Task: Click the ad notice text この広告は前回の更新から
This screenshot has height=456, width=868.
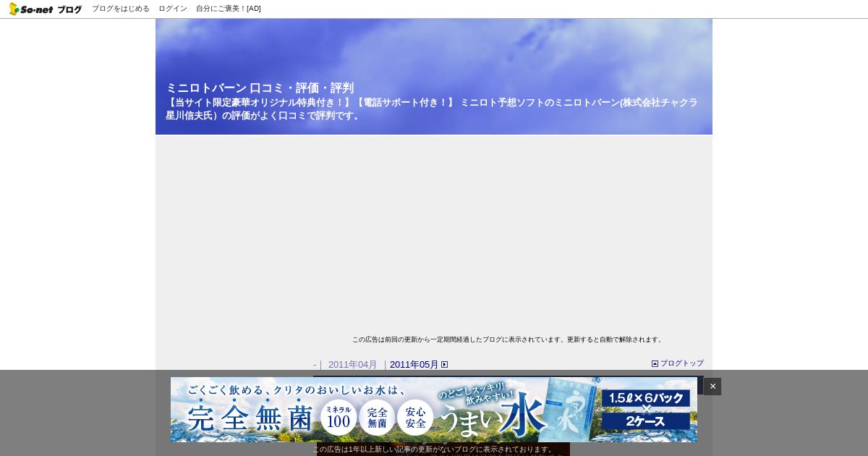Action: (508, 339)
